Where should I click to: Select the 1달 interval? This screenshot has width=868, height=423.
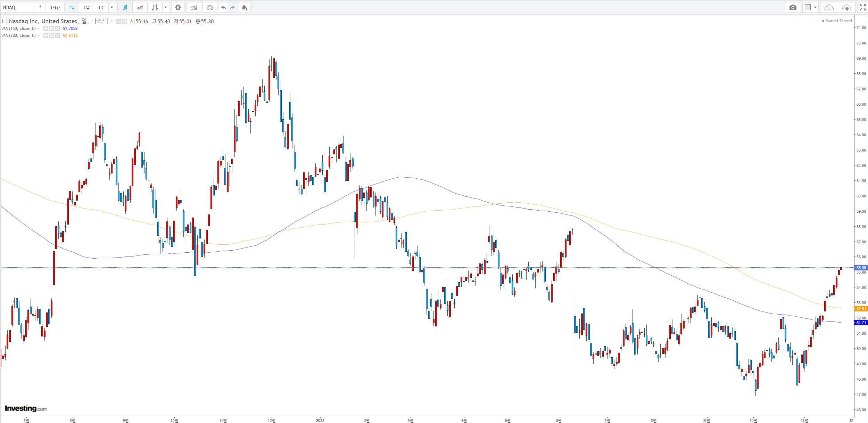[86, 7]
